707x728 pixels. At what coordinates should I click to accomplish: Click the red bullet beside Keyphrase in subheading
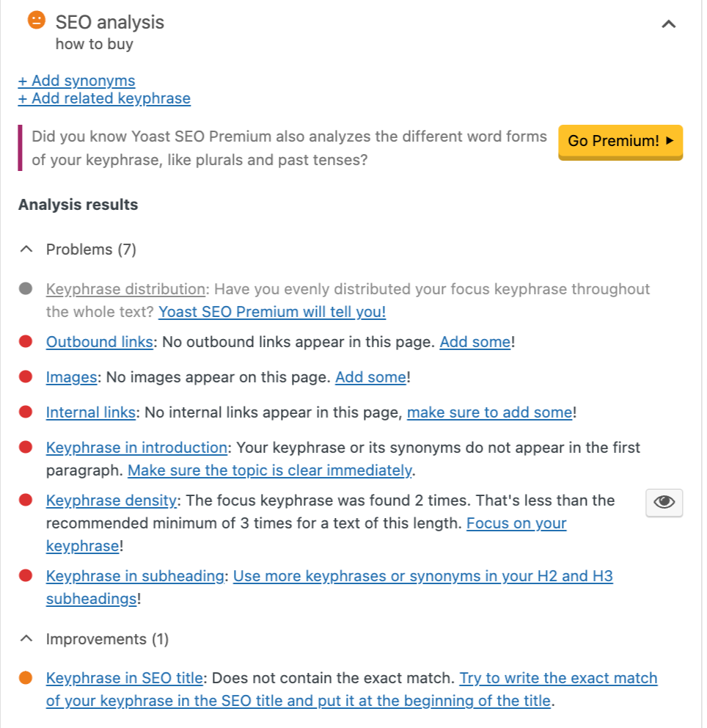pos(26,575)
